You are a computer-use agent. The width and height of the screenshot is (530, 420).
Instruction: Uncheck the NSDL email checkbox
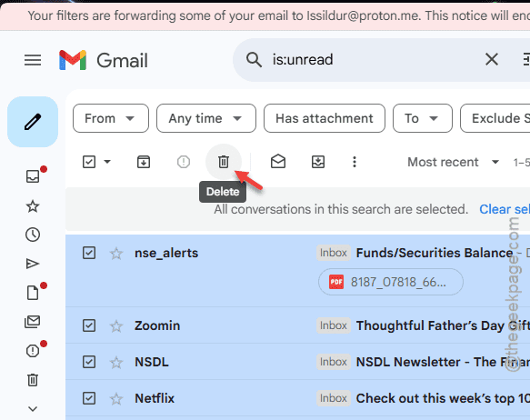89,362
